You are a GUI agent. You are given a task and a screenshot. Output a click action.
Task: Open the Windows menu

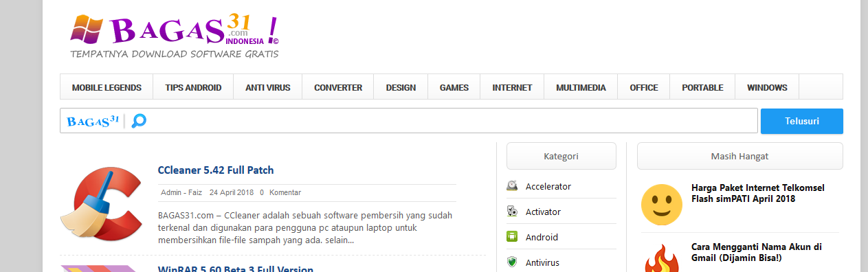[x=767, y=87]
